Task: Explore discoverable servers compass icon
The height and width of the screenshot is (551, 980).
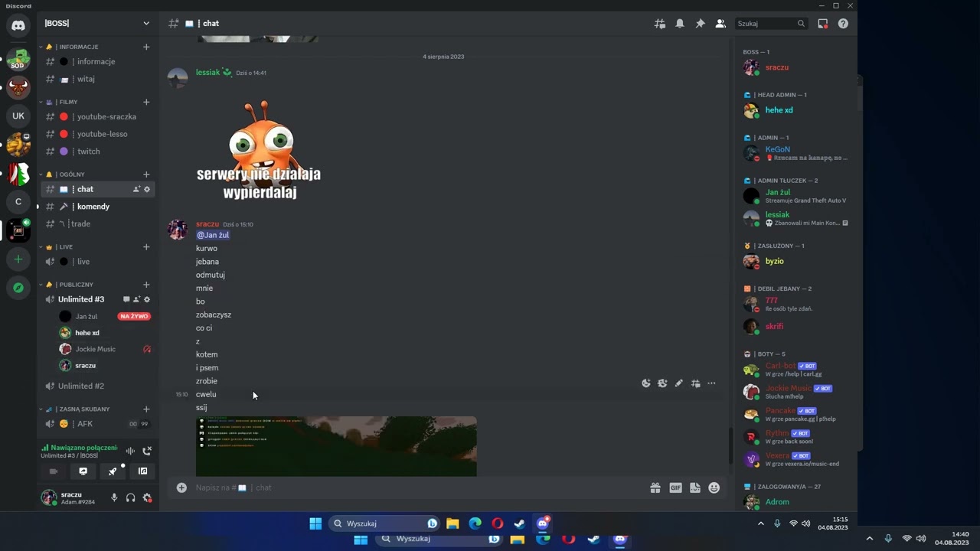Action: pos(18,288)
